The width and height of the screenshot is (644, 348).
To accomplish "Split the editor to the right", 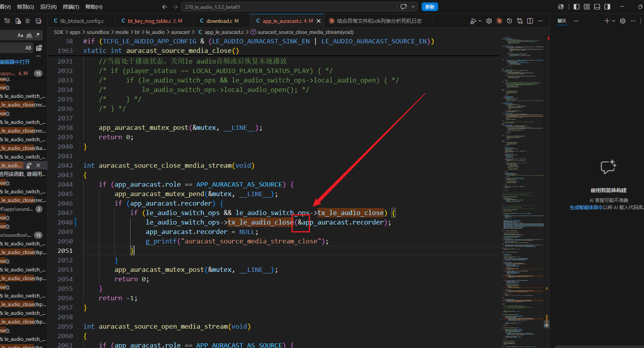I will [530, 21].
